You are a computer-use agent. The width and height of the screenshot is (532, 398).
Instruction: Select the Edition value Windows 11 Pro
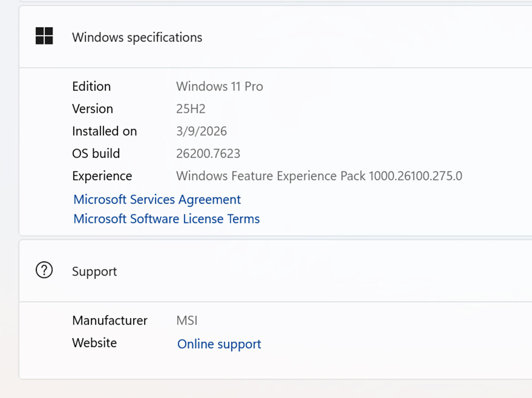click(x=219, y=86)
